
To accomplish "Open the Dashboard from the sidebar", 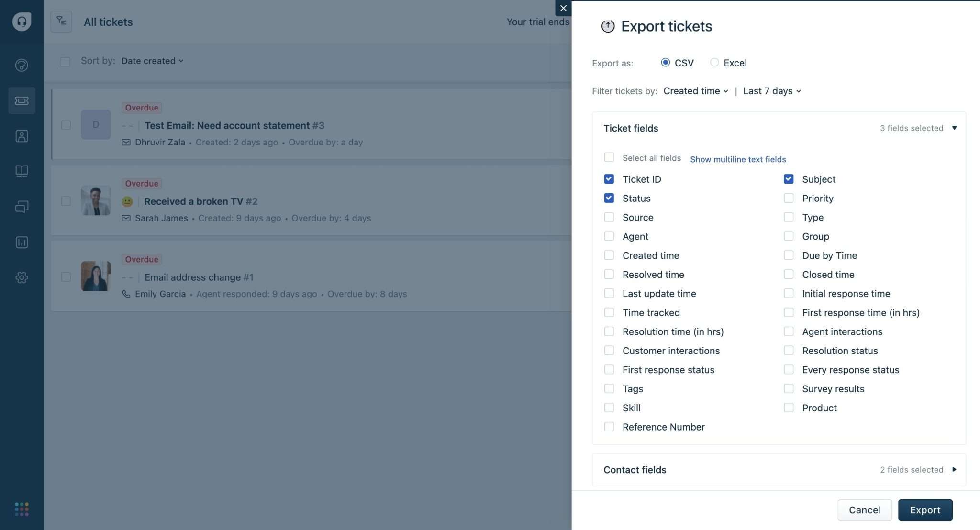I will tap(22, 65).
